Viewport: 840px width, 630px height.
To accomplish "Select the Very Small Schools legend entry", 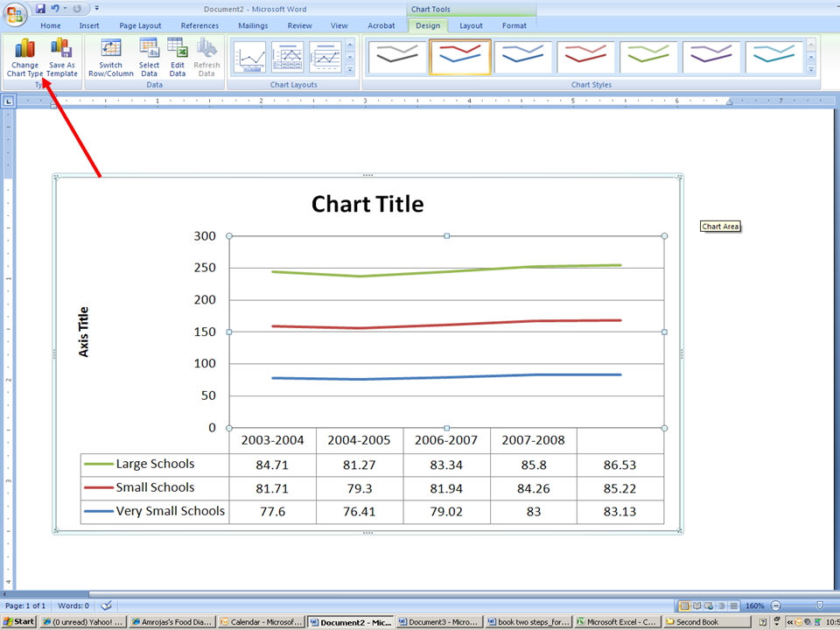I will tap(155, 511).
